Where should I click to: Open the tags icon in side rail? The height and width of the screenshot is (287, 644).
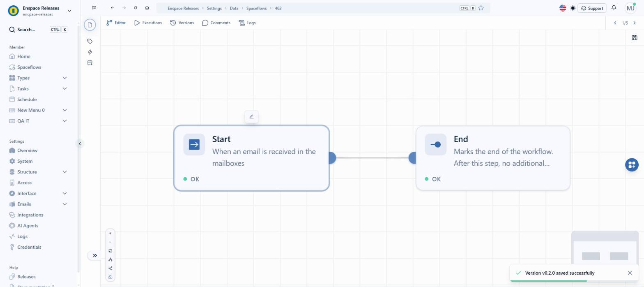[90, 41]
